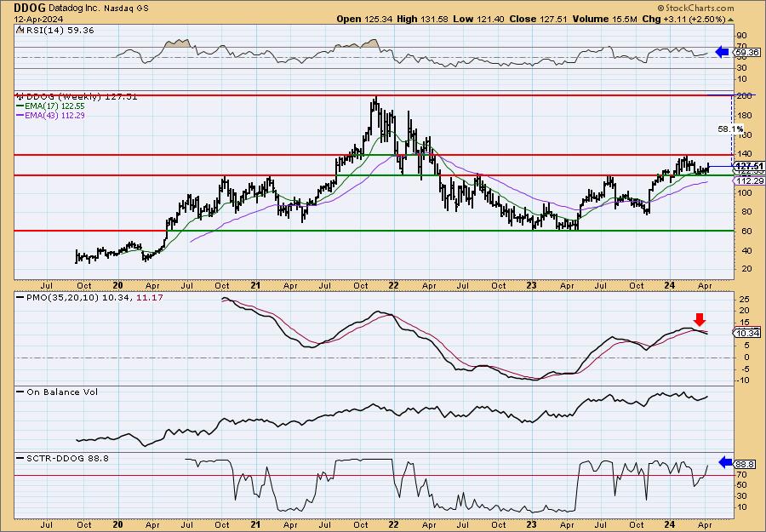
Task: Click the black PMO legend line marker
Action: [20, 298]
